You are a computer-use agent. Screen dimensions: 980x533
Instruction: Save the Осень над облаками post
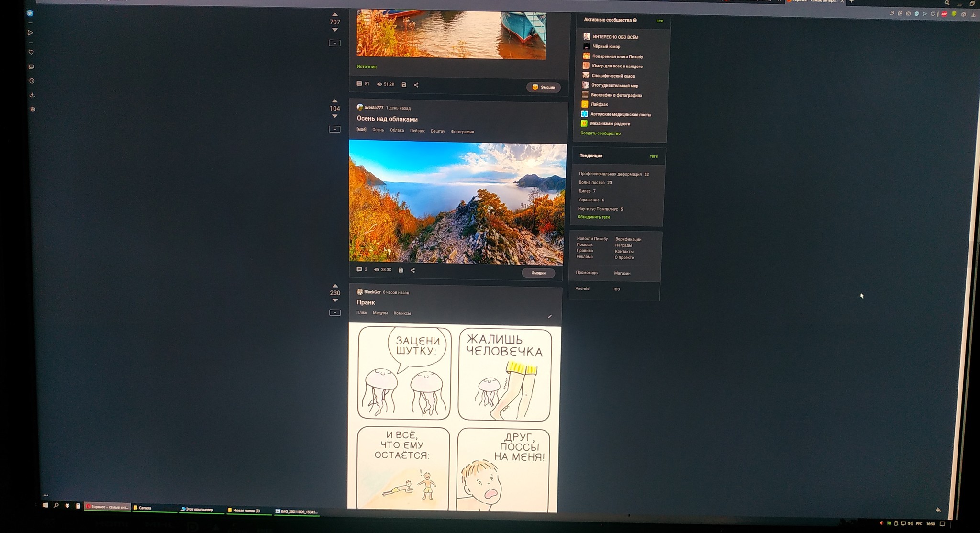click(x=401, y=270)
